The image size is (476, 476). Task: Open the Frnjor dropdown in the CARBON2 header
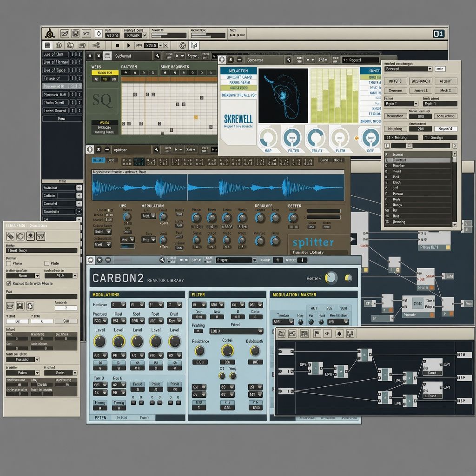pyautogui.click(x=237, y=260)
